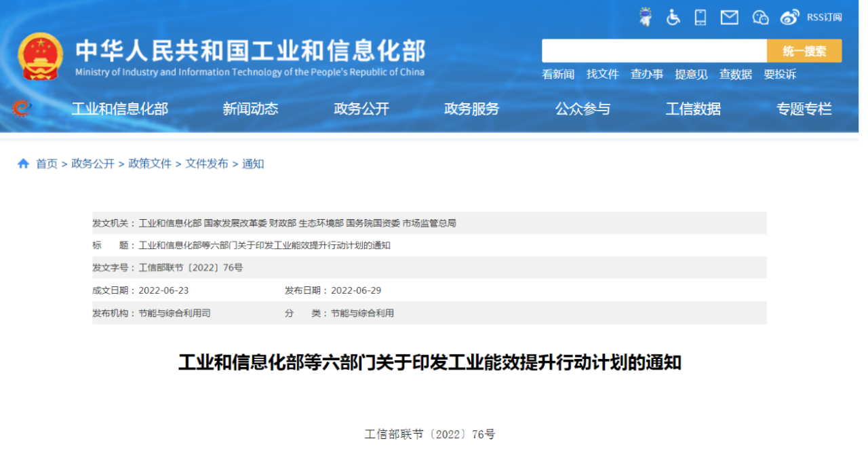Select 工信数据 in the main navigation

pos(693,109)
